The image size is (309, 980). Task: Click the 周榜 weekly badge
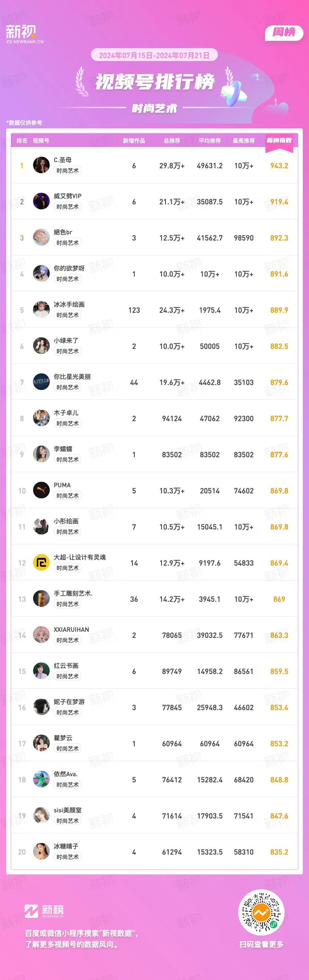[283, 33]
